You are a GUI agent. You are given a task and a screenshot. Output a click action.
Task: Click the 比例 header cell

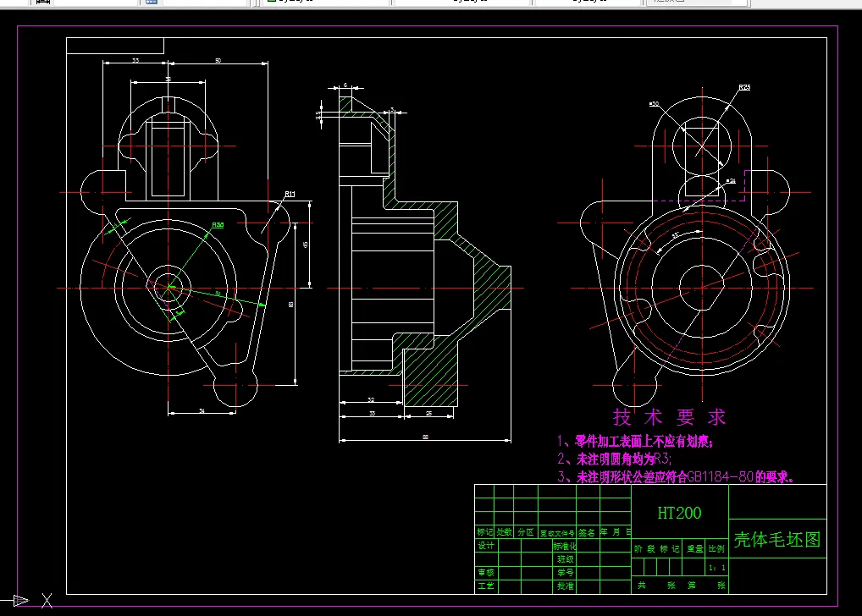pos(716,548)
